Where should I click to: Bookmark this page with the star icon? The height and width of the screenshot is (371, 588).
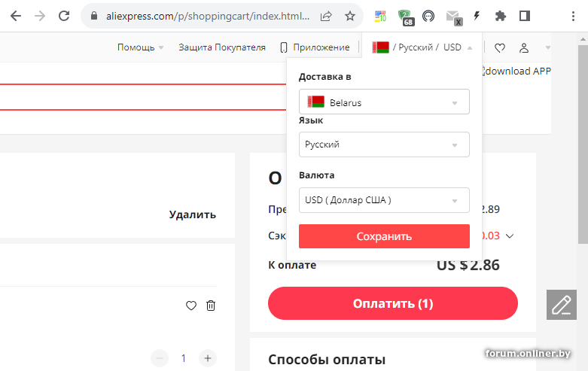click(350, 16)
